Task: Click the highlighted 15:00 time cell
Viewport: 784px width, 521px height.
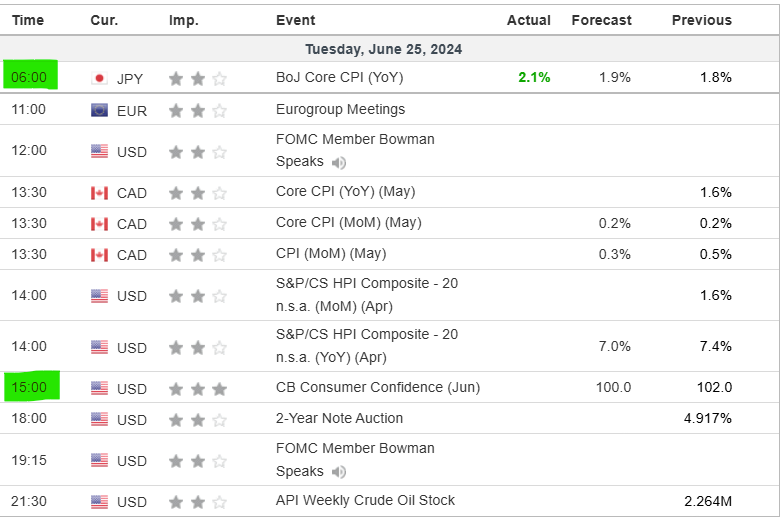Action: 30,387
